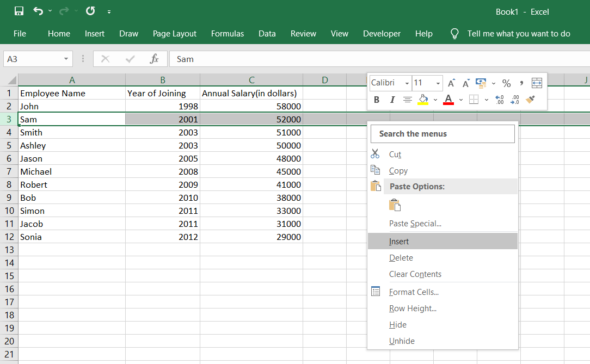Apply italic formatting from the mini toolbar

pyautogui.click(x=392, y=99)
